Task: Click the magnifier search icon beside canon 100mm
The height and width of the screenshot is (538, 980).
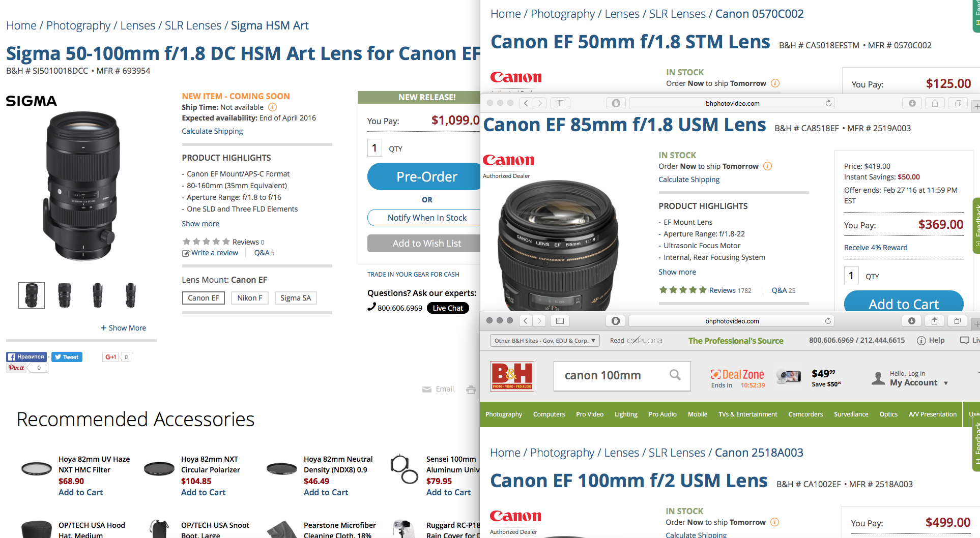Action: click(675, 375)
